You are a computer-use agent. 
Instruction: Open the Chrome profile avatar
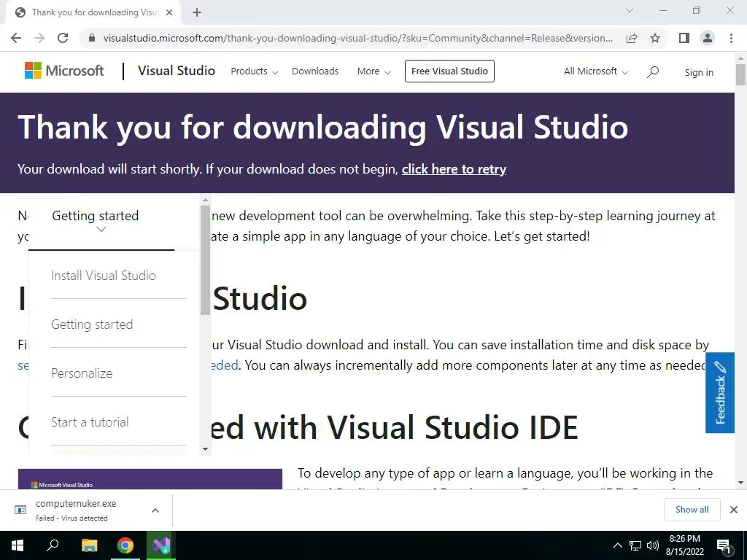tap(708, 38)
